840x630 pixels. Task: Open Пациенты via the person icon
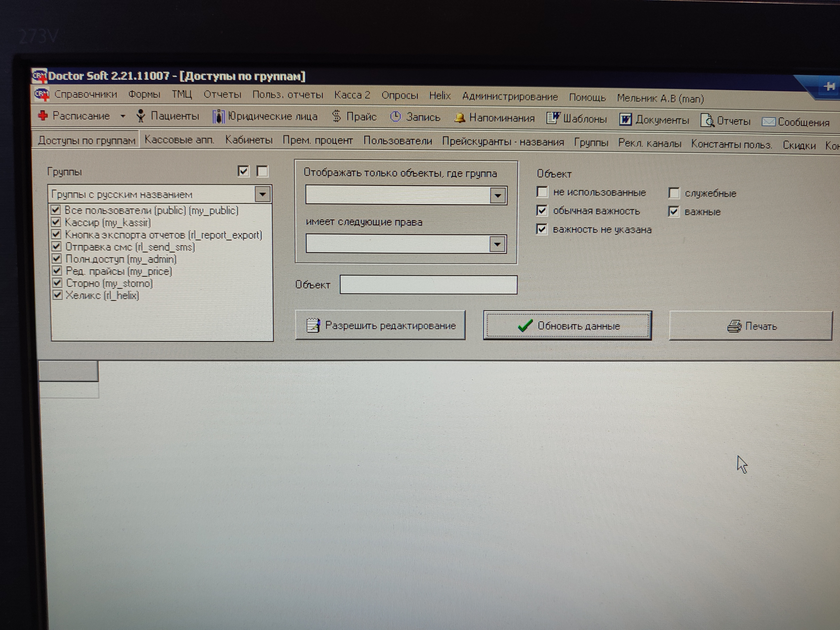141,116
